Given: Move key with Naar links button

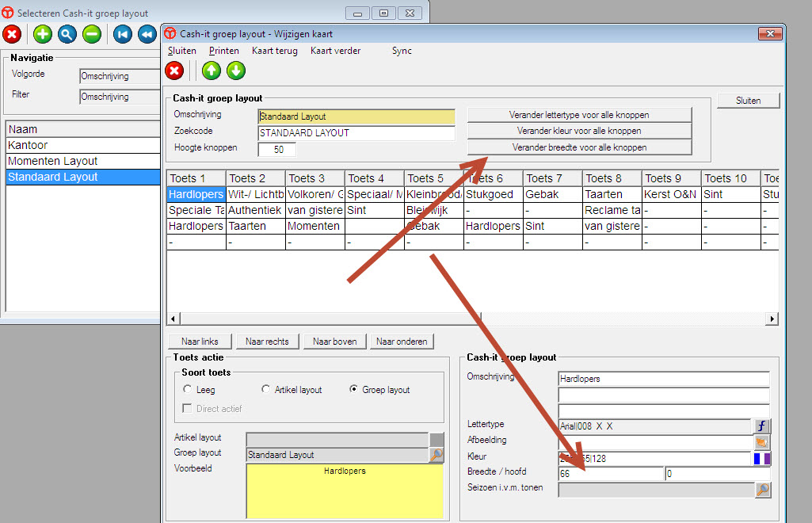Looking at the screenshot, I should coord(200,342).
